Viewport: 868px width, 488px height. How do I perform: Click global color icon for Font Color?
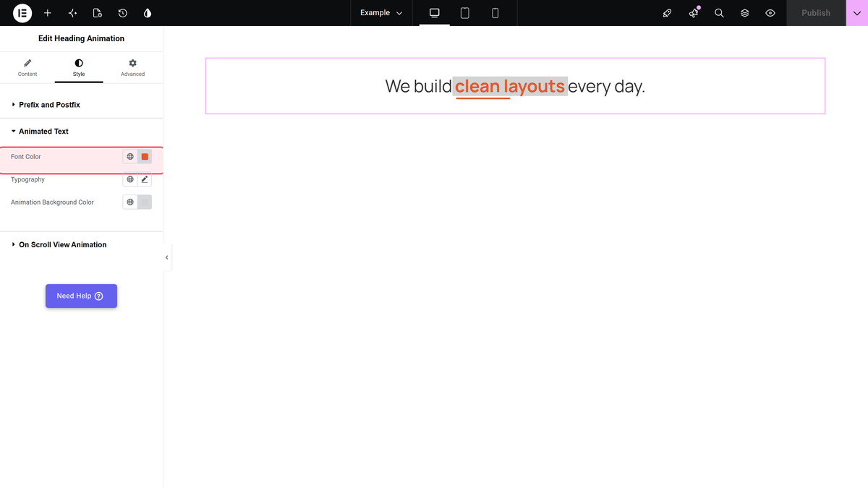tap(130, 157)
